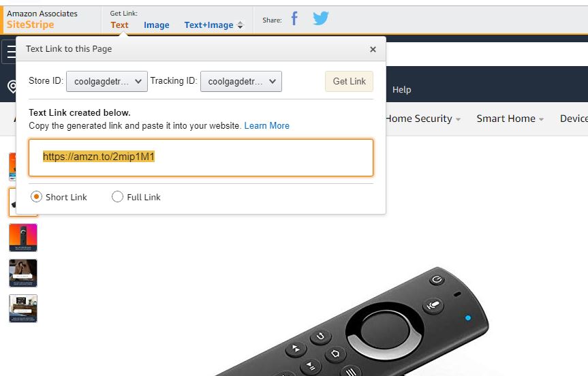The height and width of the screenshot is (376, 588).
Task: Open the Tracking ID dropdown
Action: (x=241, y=81)
